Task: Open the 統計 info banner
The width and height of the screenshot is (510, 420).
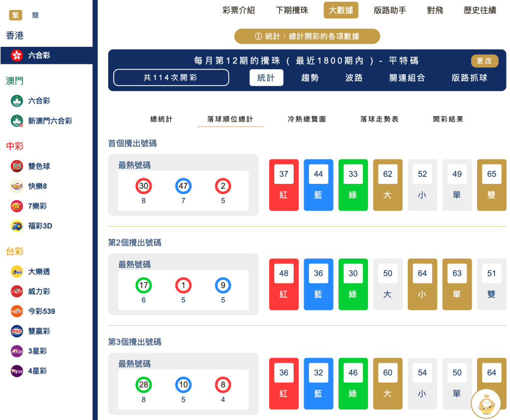Action: pyautogui.click(x=307, y=36)
